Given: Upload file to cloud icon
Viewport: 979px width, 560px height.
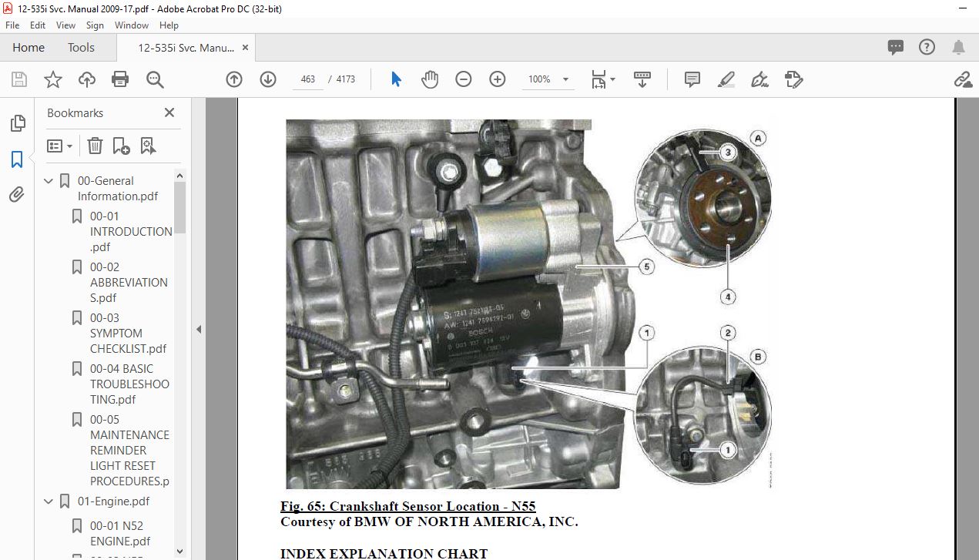Looking at the screenshot, I should pos(86,79).
